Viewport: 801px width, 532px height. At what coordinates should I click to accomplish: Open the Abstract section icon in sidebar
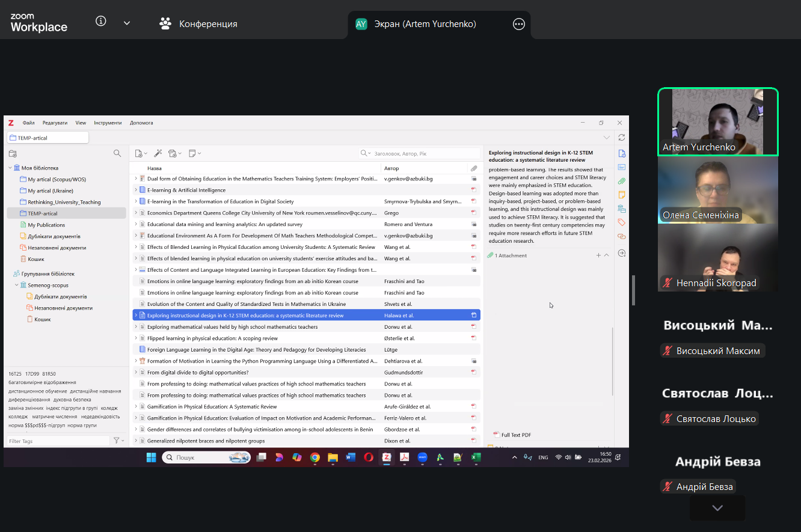click(621, 167)
